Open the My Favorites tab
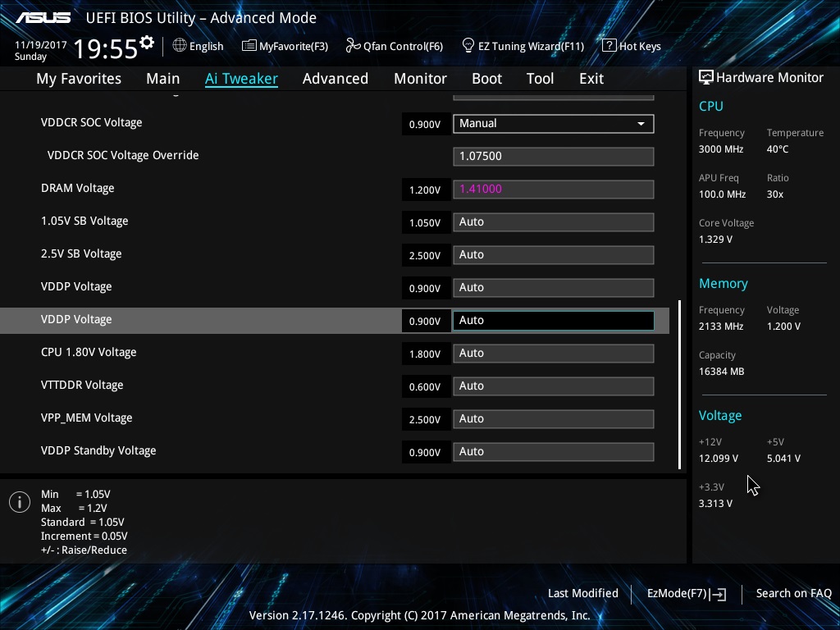The width and height of the screenshot is (840, 630). click(x=79, y=78)
